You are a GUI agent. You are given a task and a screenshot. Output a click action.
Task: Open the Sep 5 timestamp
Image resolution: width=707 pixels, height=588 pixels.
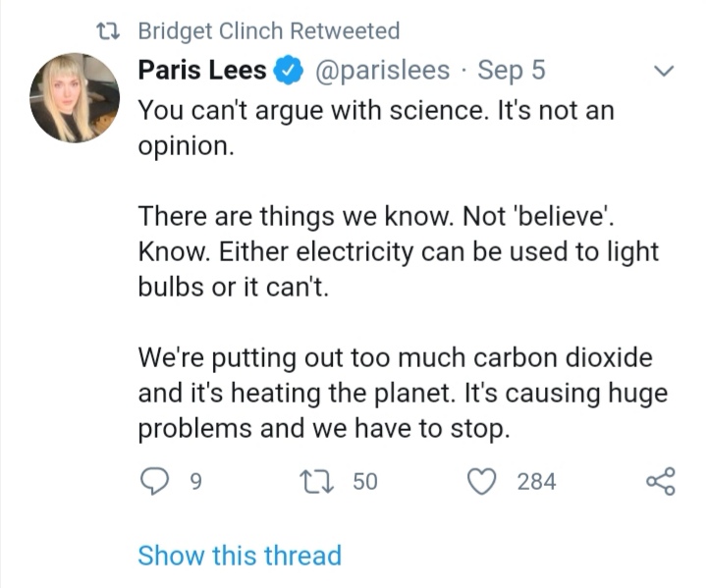(511, 71)
